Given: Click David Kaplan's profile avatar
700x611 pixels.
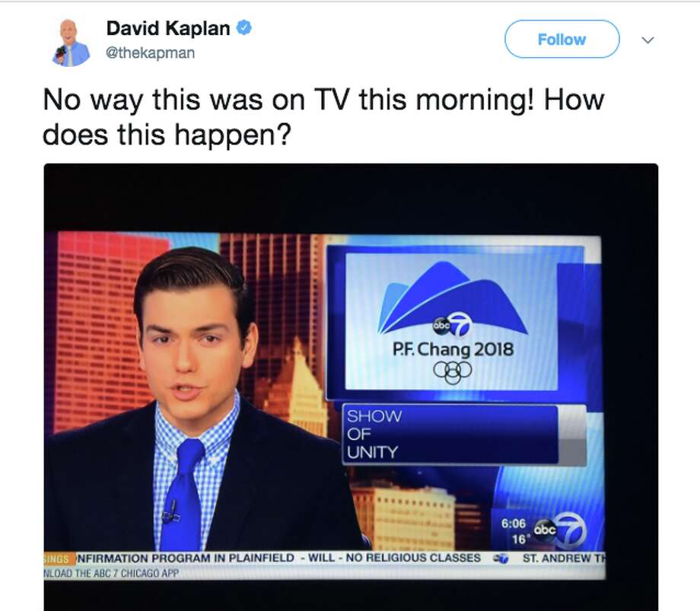Looking at the screenshot, I should 70,42.
